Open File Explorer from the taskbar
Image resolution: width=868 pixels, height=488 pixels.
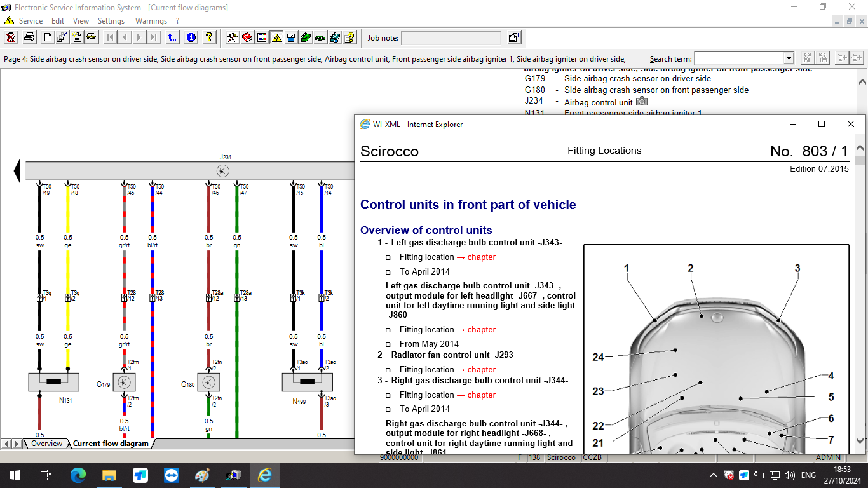tap(109, 475)
